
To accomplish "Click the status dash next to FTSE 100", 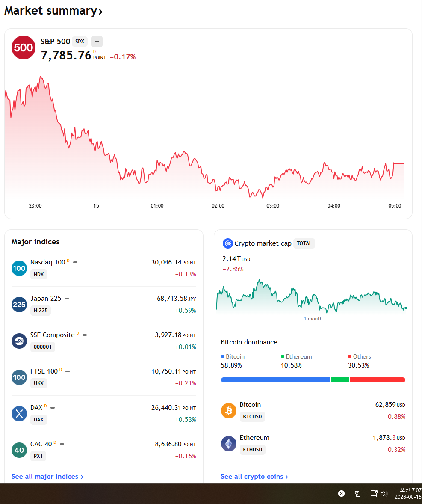I will pos(68,371).
